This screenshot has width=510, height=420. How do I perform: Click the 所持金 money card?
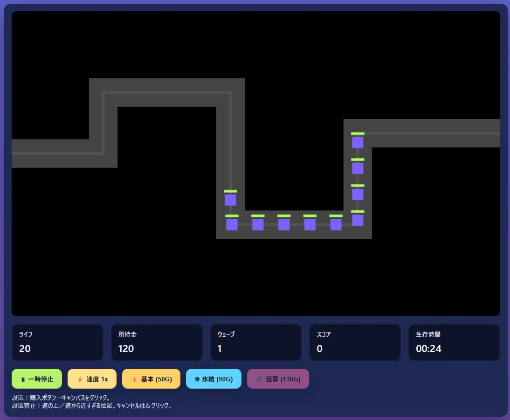(x=157, y=343)
